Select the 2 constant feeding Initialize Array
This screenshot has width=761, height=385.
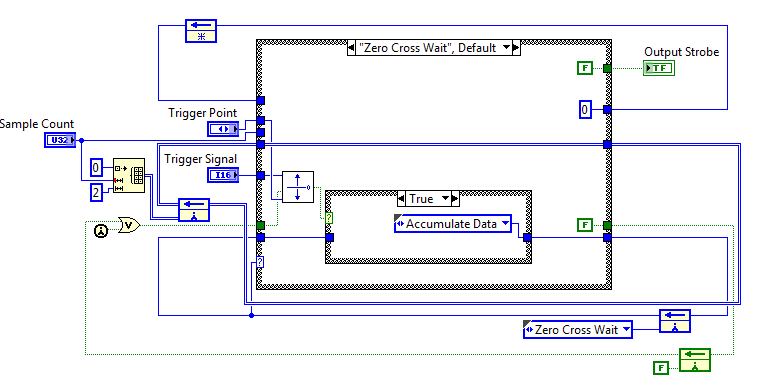pos(96,193)
